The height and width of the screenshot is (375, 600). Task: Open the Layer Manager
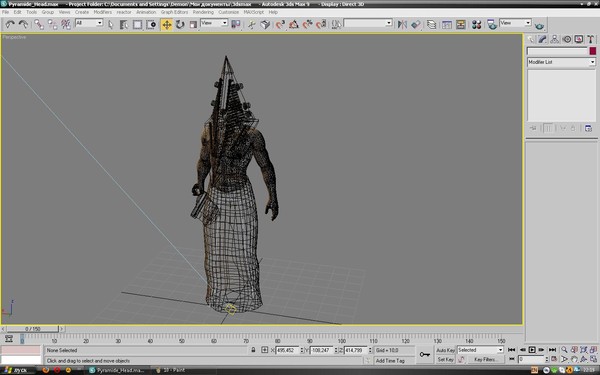coord(431,24)
